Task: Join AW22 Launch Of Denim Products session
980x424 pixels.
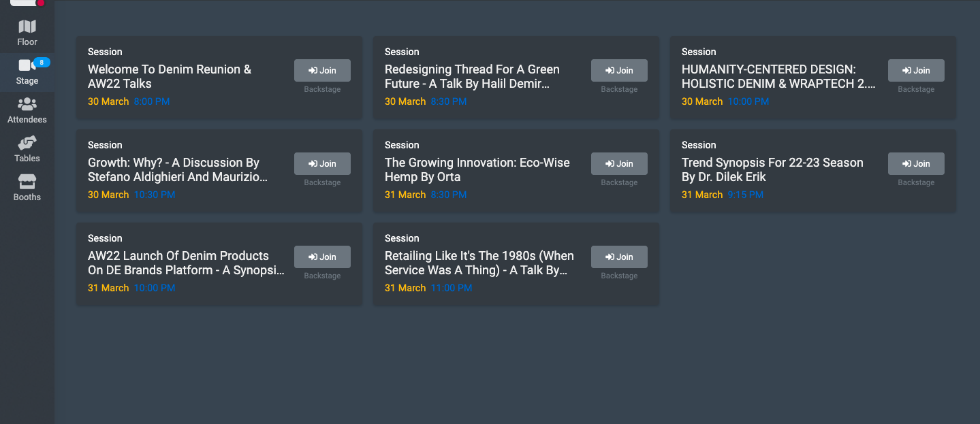Action: [322, 257]
